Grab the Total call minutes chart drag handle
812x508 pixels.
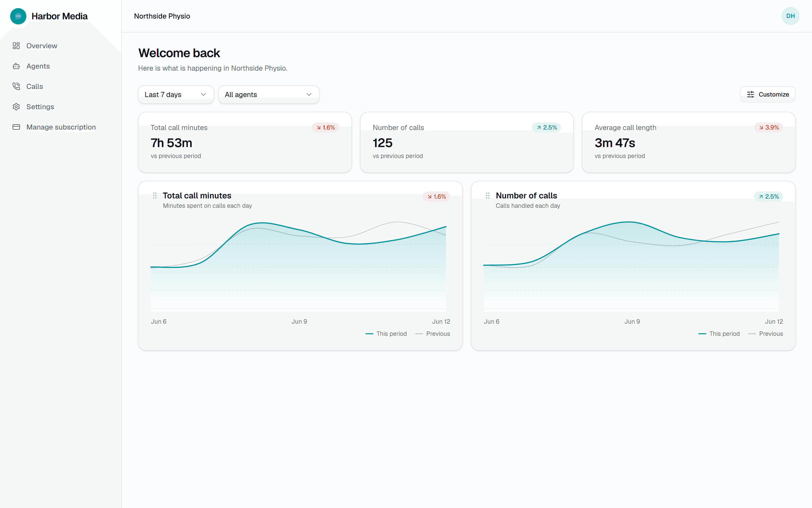155,196
